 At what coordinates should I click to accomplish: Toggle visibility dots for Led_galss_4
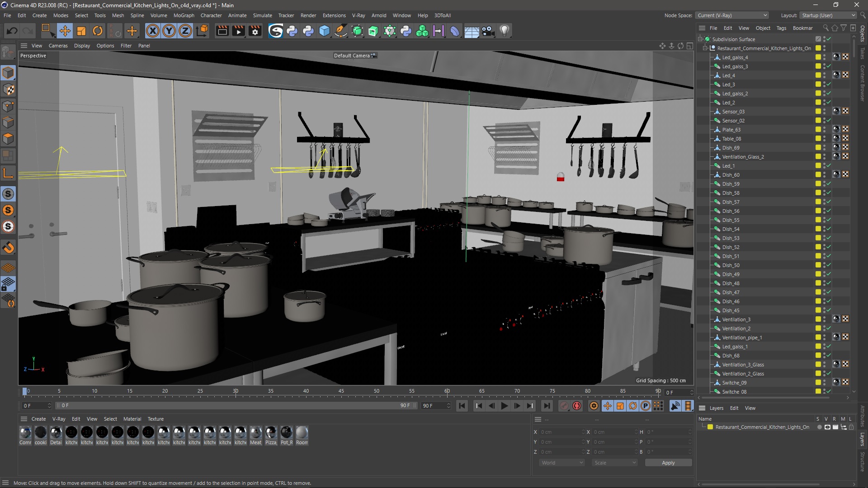[824, 57]
